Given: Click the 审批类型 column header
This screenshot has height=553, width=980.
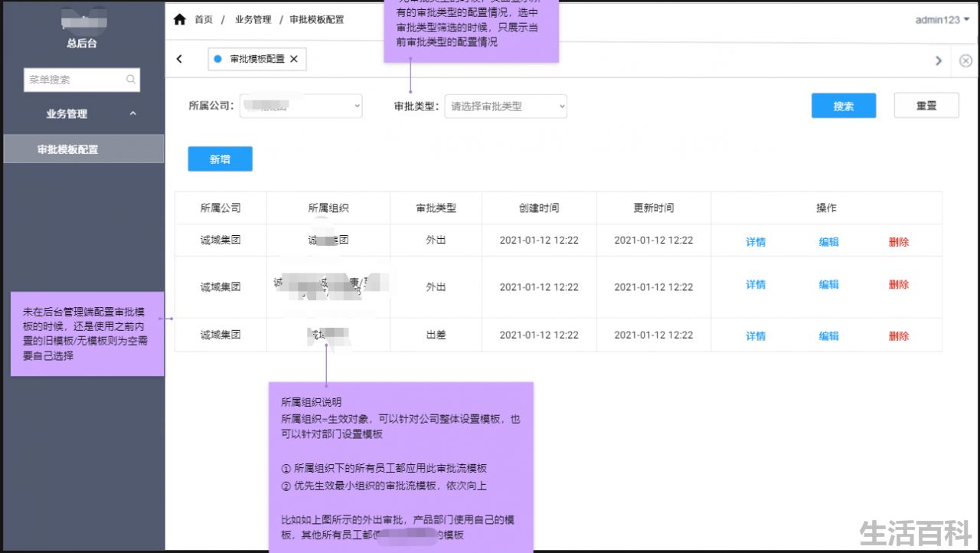Looking at the screenshot, I should pos(436,208).
